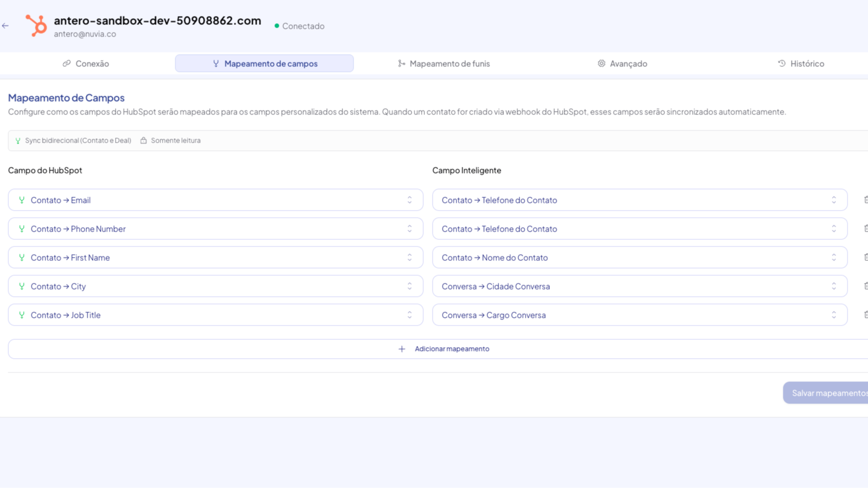Open the Contato → Phone Number dropdown
This screenshot has height=488, width=868.
(216, 229)
